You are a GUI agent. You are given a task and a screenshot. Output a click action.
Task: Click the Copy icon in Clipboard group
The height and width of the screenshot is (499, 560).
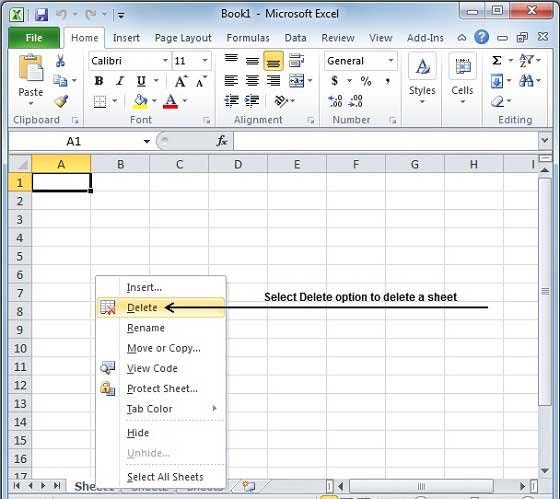(x=60, y=81)
